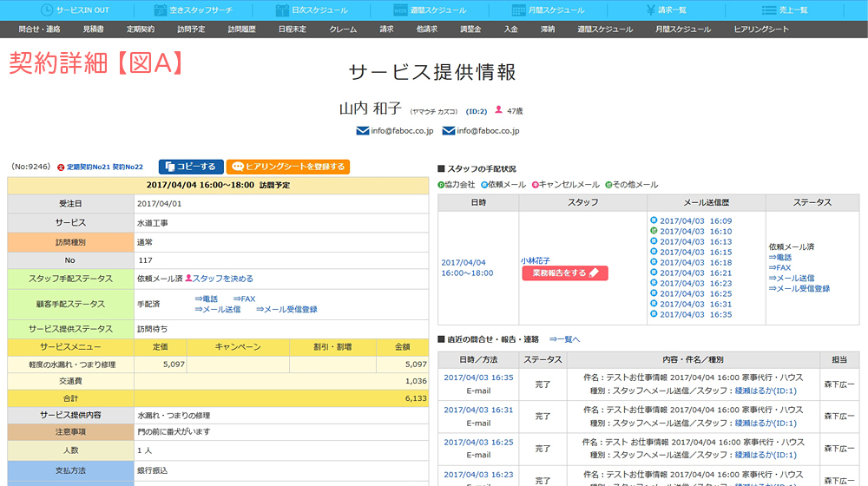The width and height of the screenshot is (868, 486).
Task: Click the その他メール legend icon
Action: pyautogui.click(x=608, y=185)
